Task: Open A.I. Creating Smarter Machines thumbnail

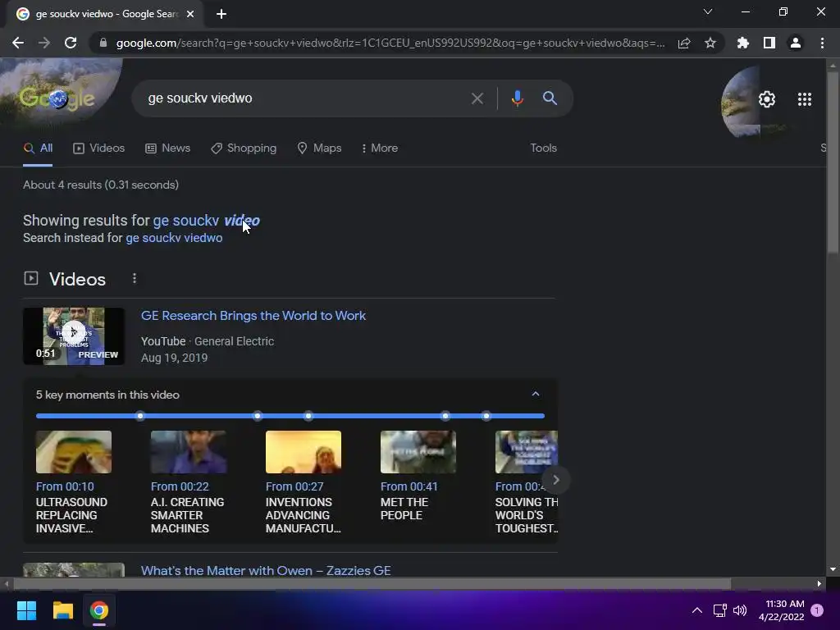Action: (x=189, y=452)
